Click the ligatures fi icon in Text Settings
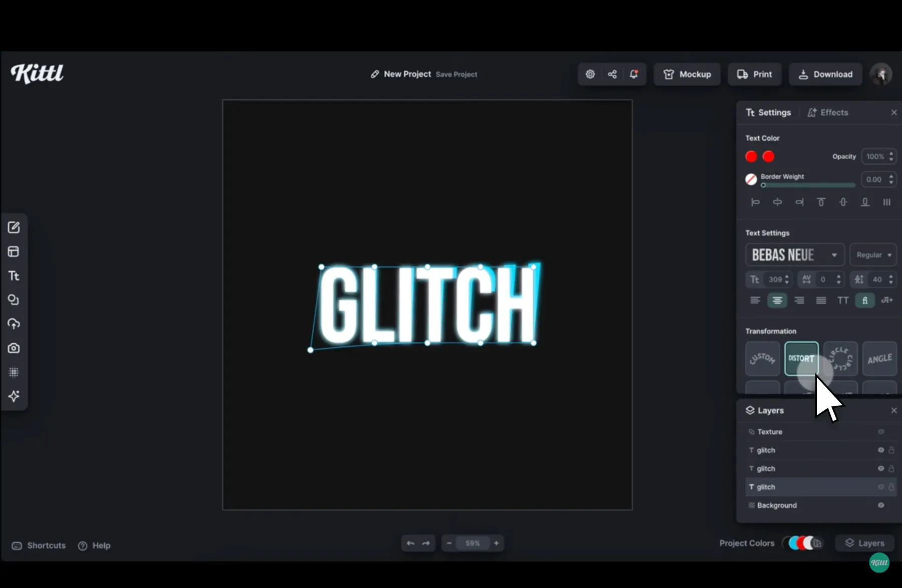This screenshot has height=588, width=902. pos(864,300)
